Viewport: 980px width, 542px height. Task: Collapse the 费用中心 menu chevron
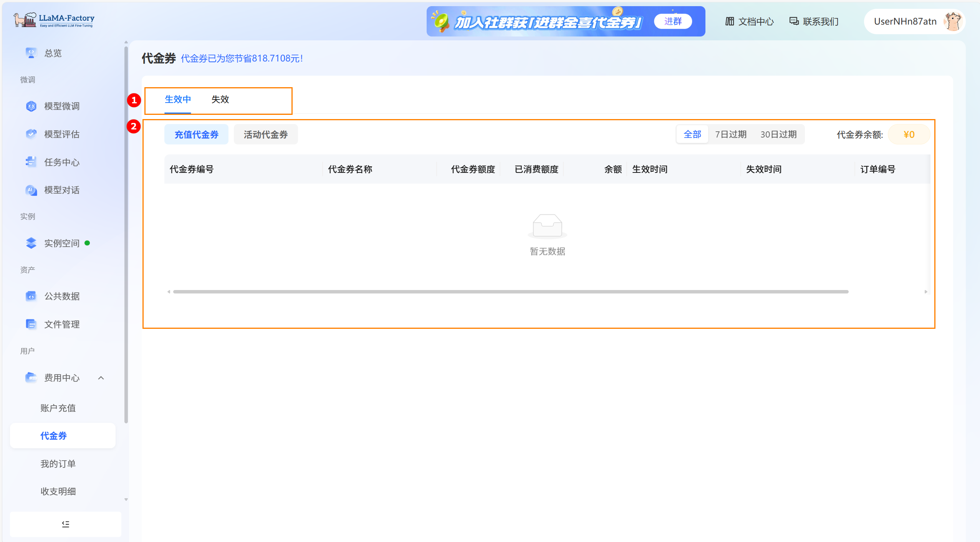pos(101,378)
